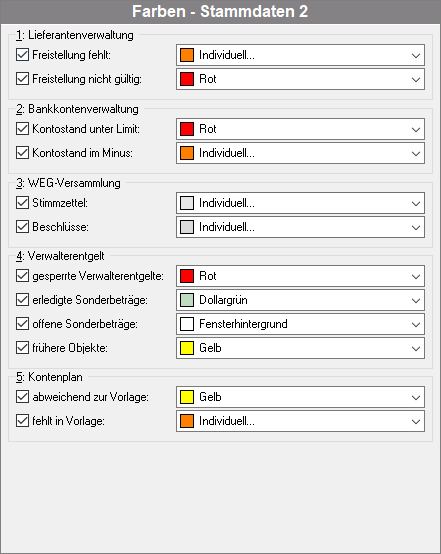The width and height of the screenshot is (441, 554).
Task: Select gesperrte Verwalterentgelte Rot combo box
Action: [x=300, y=276]
